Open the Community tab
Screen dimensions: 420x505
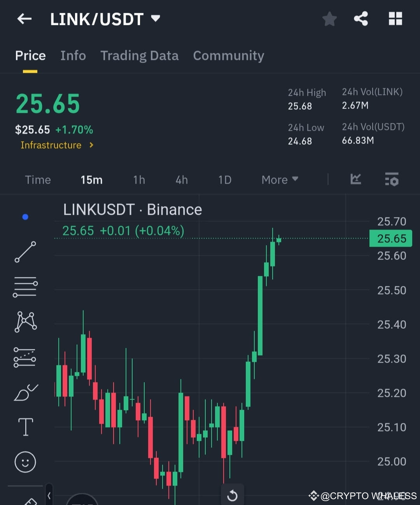pos(228,56)
